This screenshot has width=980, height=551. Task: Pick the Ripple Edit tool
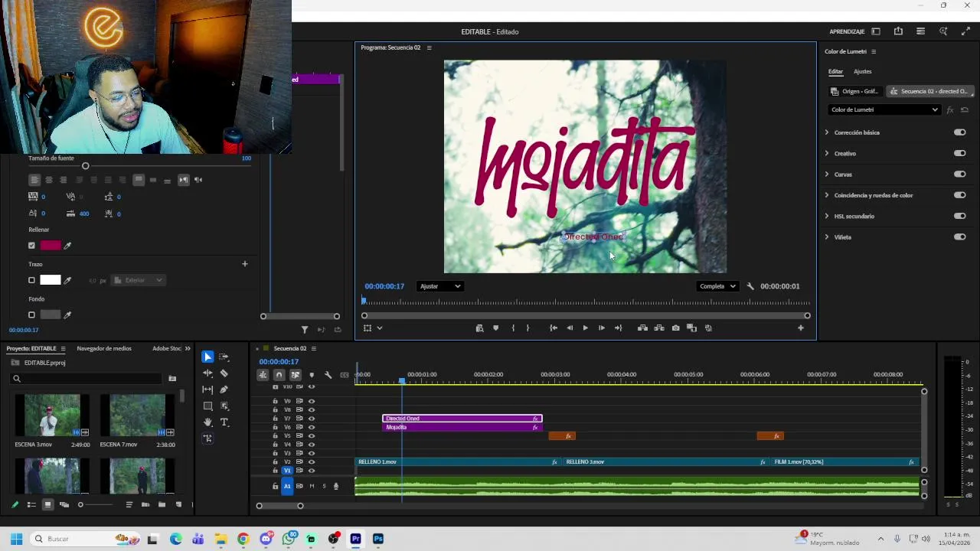207,373
